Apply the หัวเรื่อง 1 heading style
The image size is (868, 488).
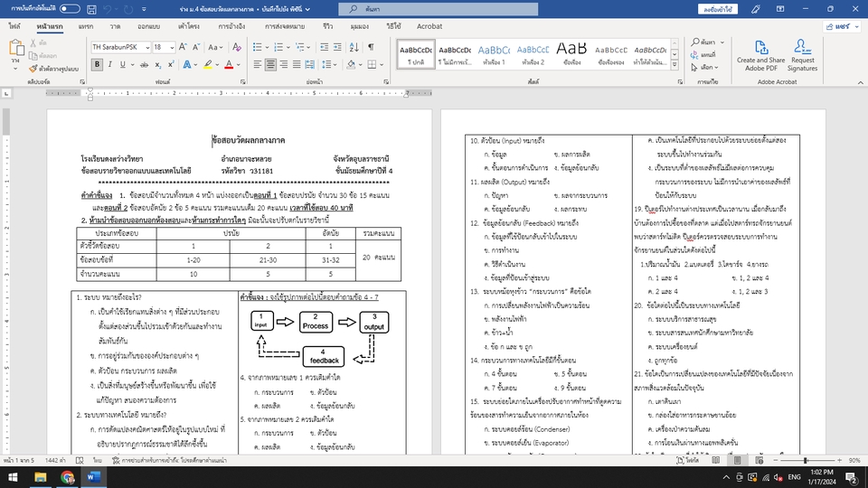(x=494, y=55)
